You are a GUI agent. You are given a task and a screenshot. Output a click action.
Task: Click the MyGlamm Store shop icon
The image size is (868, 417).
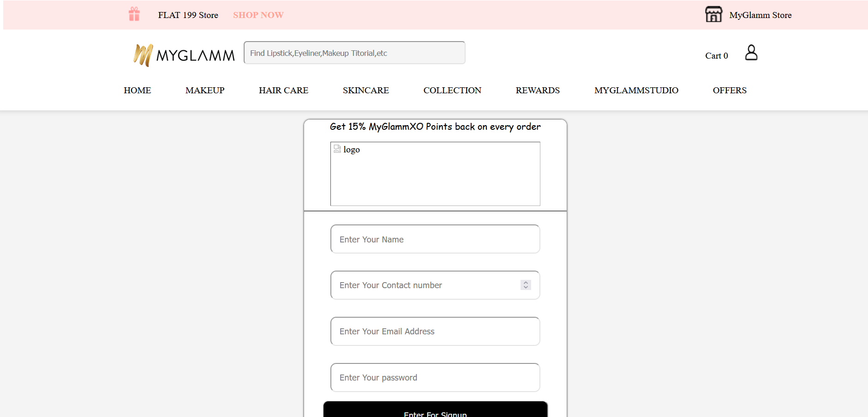[713, 14]
